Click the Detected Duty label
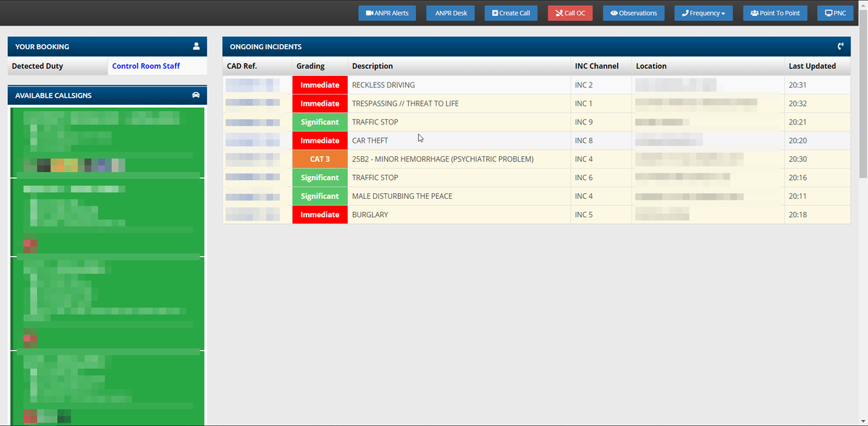The height and width of the screenshot is (426, 868). [37, 66]
